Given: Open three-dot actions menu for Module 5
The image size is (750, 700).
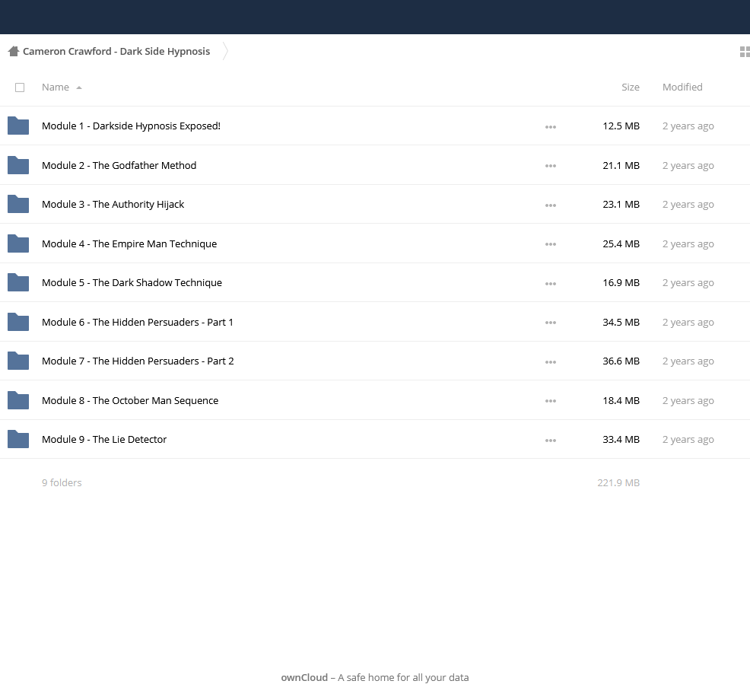Looking at the screenshot, I should (551, 284).
